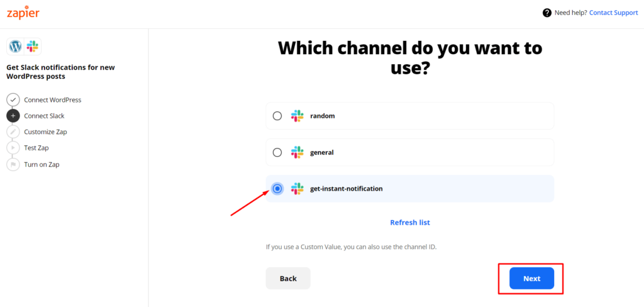Viewport: 644px width, 307px height.
Task: Select the get-instant-notification radio button
Action: tap(277, 189)
